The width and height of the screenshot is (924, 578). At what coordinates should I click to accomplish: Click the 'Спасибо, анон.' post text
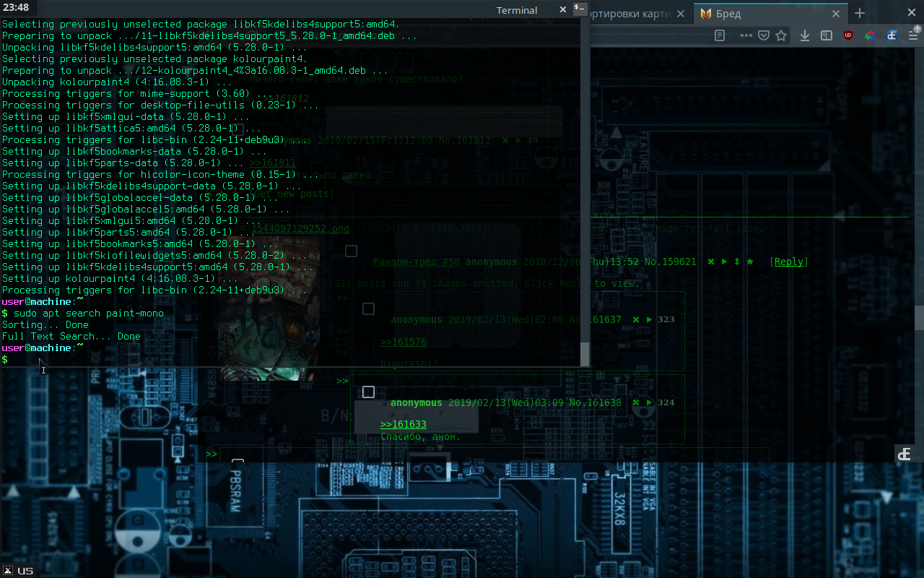tap(420, 436)
